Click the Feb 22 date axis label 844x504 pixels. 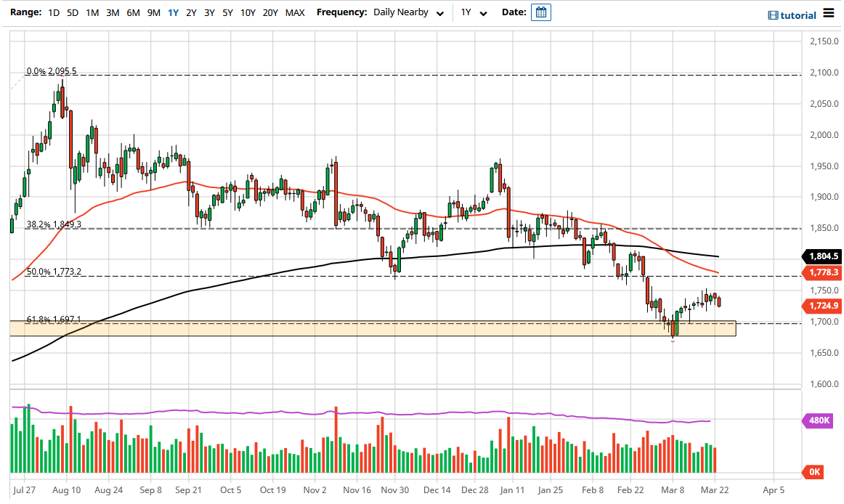630,490
